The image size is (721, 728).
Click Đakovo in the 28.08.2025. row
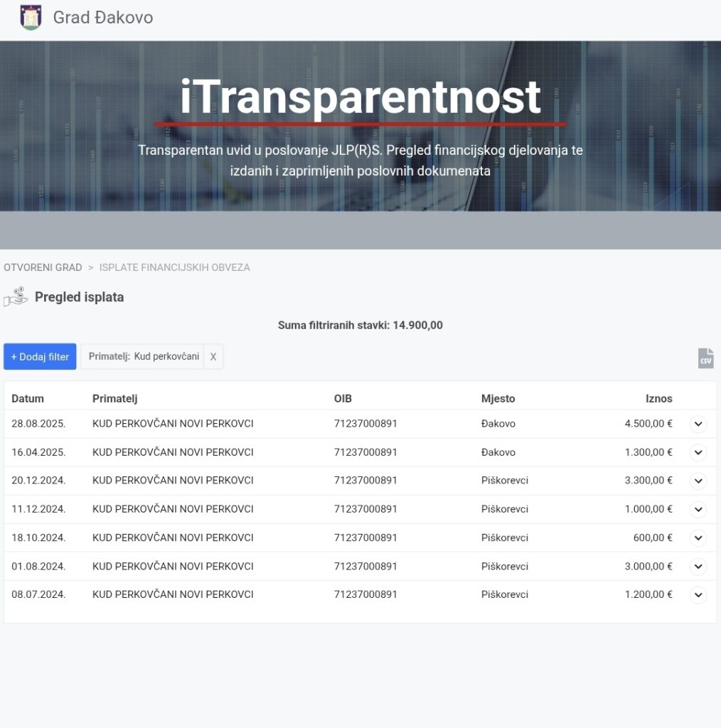(498, 424)
